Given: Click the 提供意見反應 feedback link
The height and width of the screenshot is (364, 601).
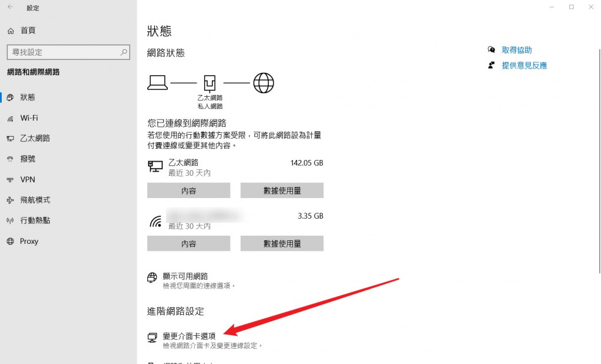Looking at the screenshot, I should pyautogui.click(x=524, y=66).
